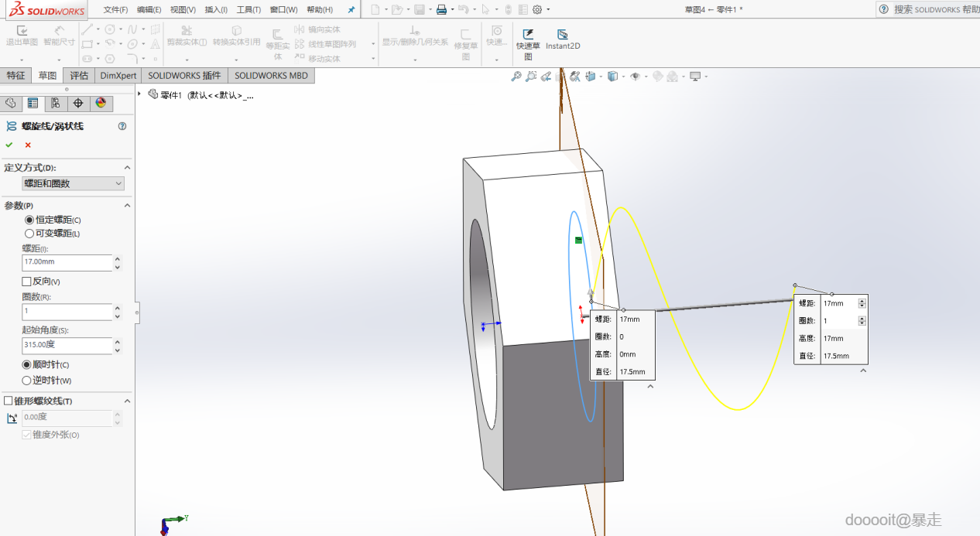This screenshot has height=536, width=980.
Task: Open the Insert (插入) menu
Action: pos(216,9)
